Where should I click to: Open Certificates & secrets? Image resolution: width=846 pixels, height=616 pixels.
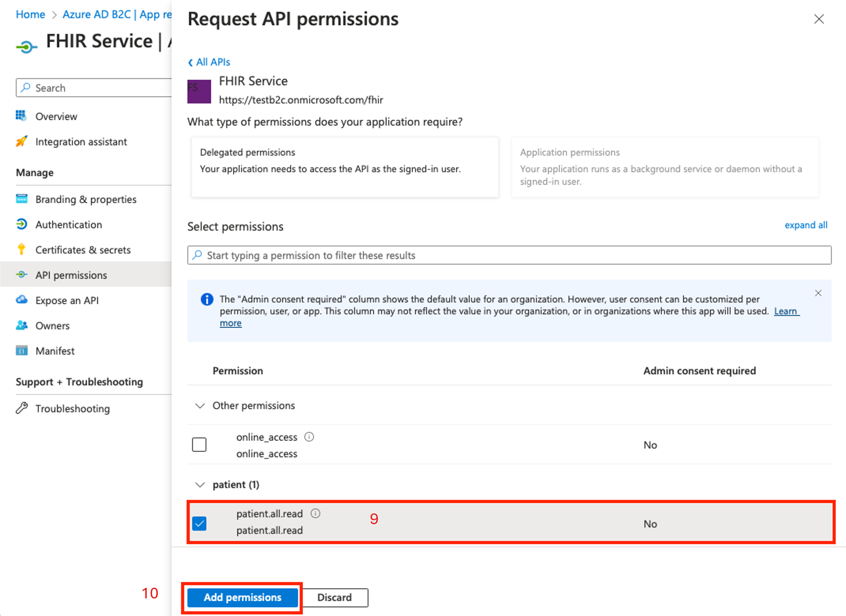pyautogui.click(x=83, y=250)
